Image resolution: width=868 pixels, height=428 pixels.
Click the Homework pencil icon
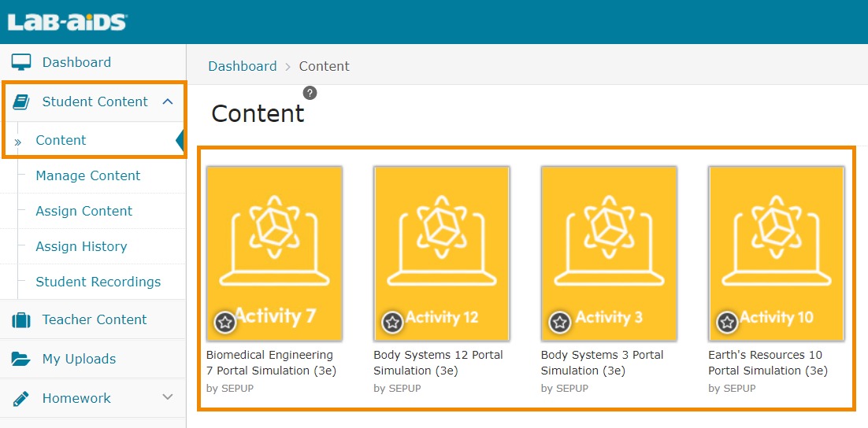click(21, 398)
